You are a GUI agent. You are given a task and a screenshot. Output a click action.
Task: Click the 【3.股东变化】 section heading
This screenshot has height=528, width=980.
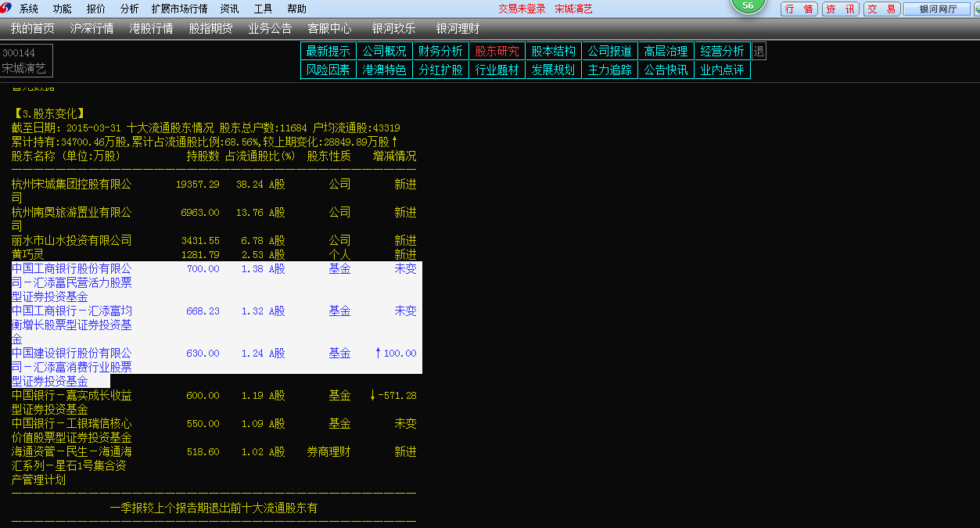pyautogui.click(x=48, y=113)
